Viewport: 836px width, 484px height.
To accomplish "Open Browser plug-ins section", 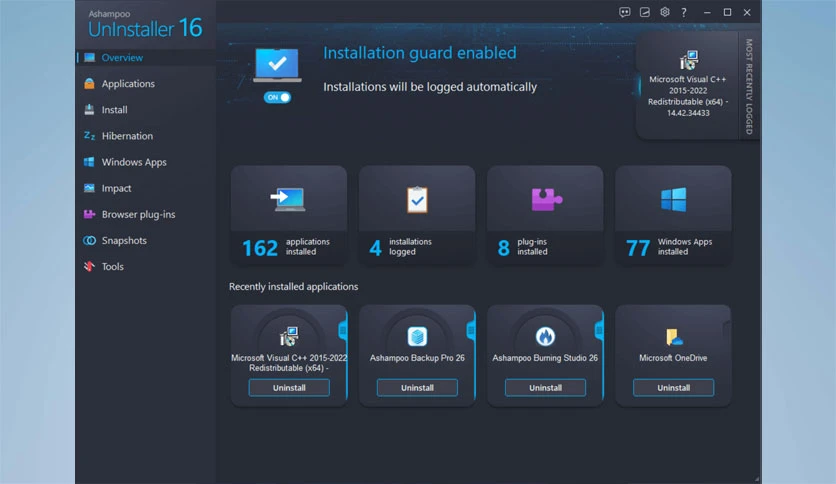I will coord(146,214).
